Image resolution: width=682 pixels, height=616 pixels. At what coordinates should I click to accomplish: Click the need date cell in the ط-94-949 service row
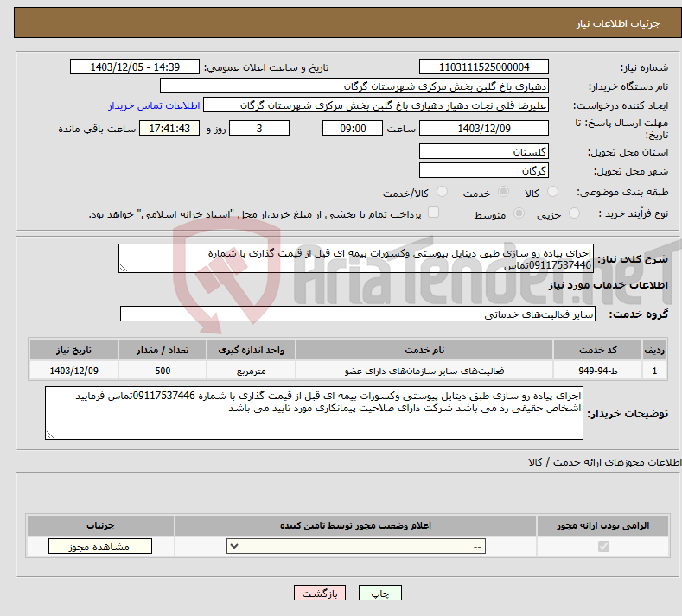[x=73, y=371]
